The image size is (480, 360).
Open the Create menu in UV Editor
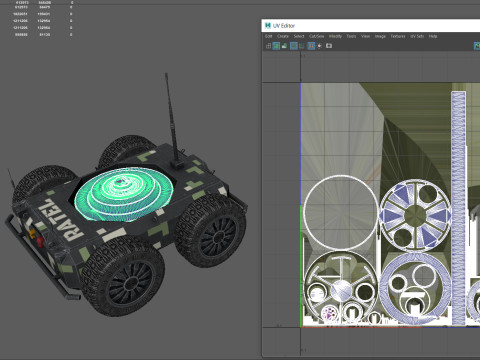(x=283, y=36)
